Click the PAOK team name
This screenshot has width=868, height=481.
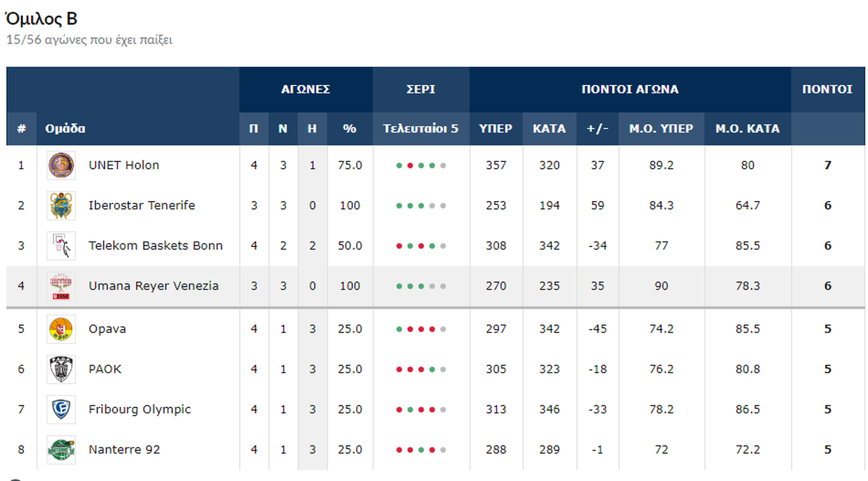point(105,370)
